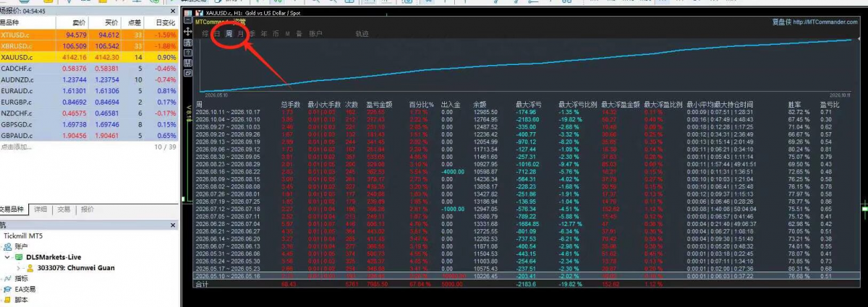Select the 周 (weekly) statistics tab

pos(229,34)
